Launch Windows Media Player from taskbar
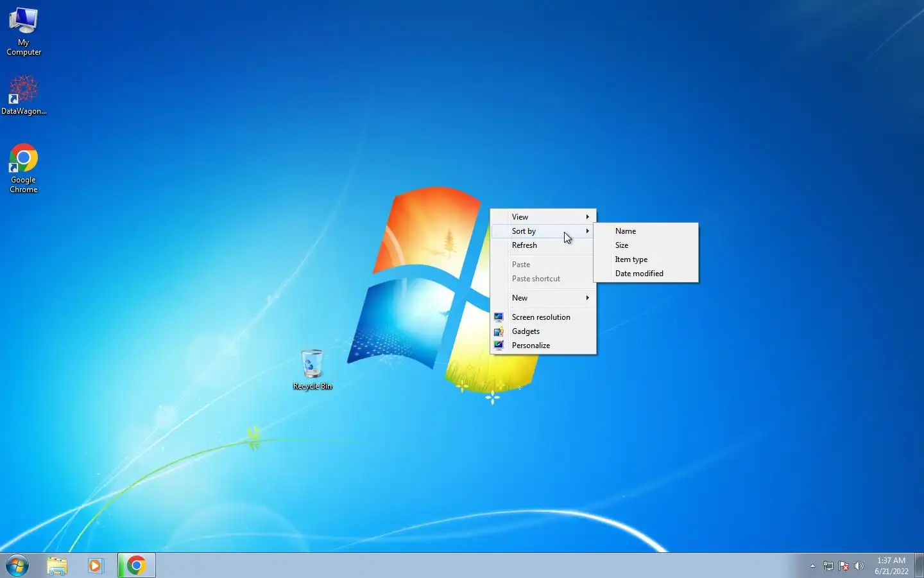Image resolution: width=924 pixels, height=578 pixels. pos(96,566)
